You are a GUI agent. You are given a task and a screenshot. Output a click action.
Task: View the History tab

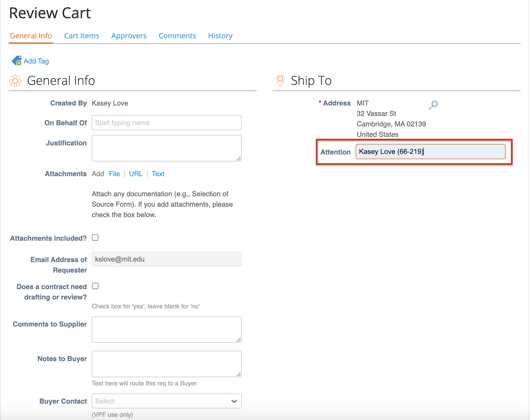pos(220,36)
